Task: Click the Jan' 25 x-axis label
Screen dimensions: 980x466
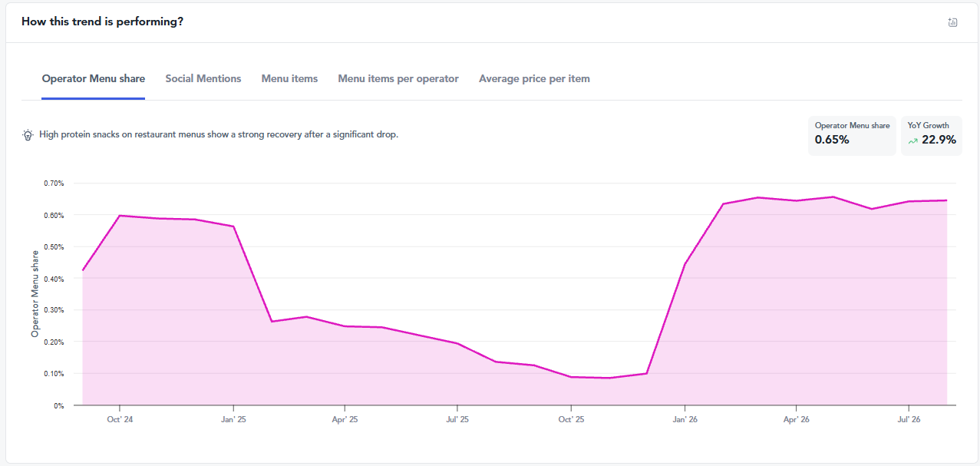Action: pyautogui.click(x=233, y=419)
